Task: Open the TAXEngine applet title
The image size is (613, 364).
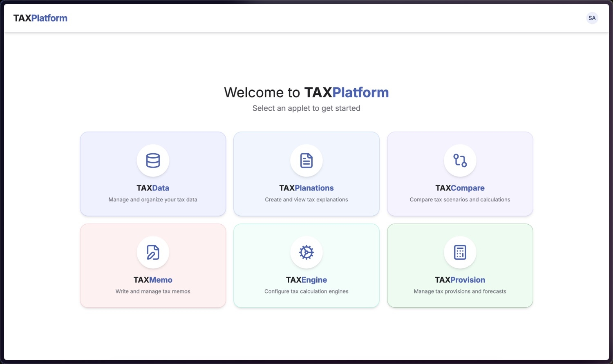Action: click(306, 280)
